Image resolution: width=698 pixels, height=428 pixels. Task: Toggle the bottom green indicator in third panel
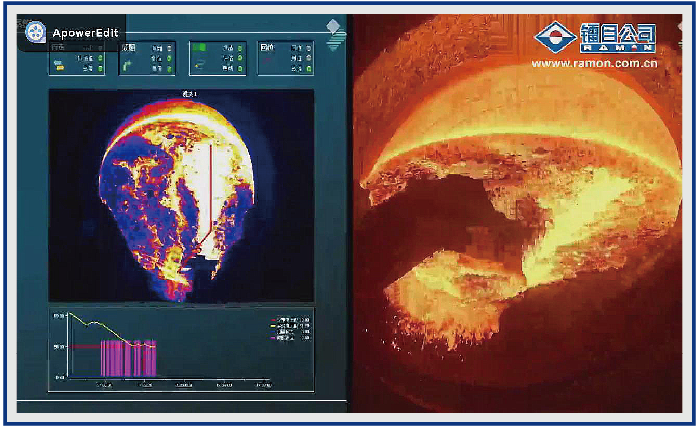coord(238,69)
